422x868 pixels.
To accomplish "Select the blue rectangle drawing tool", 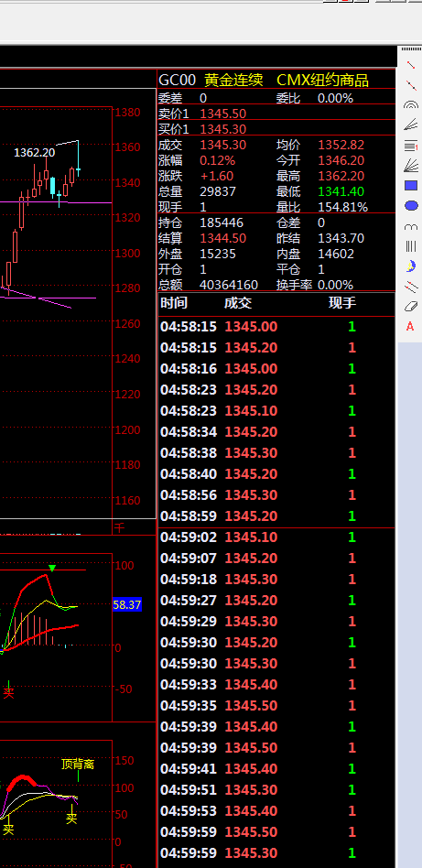I will point(410,186).
